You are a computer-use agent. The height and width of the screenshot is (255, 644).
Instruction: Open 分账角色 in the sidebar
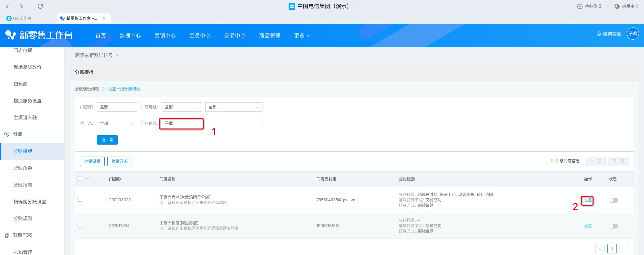tap(23, 168)
